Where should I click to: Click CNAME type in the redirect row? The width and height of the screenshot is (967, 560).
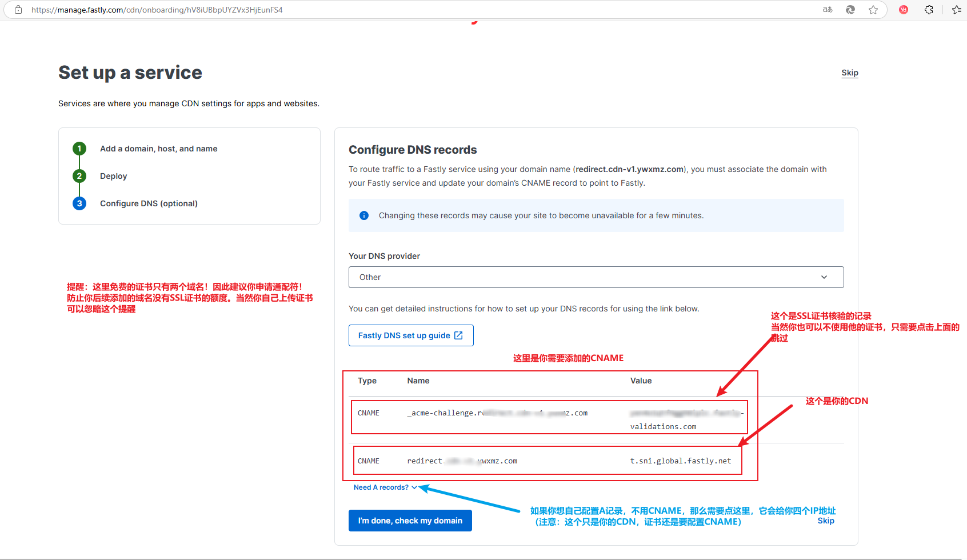coord(369,461)
